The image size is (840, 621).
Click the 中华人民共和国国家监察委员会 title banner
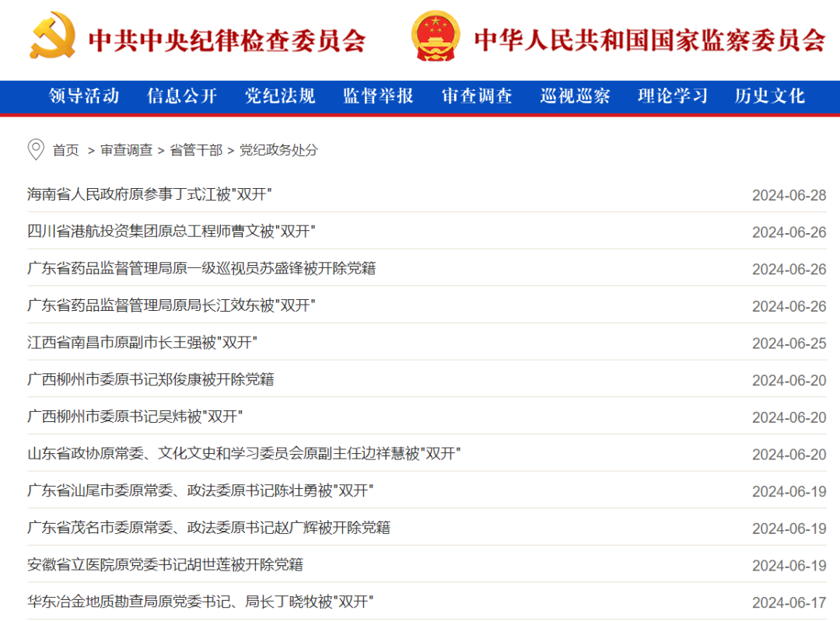point(649,40)
